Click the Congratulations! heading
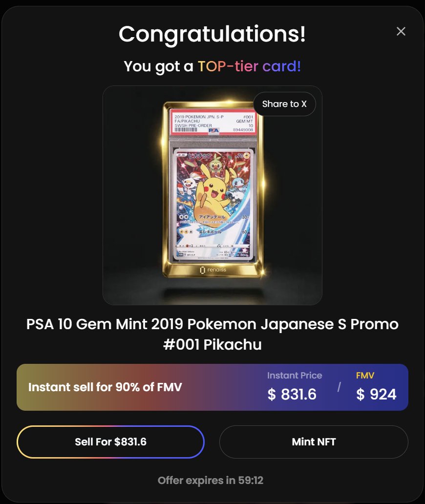The width and height of the screenshot is (425, 504). pos(212,34)
